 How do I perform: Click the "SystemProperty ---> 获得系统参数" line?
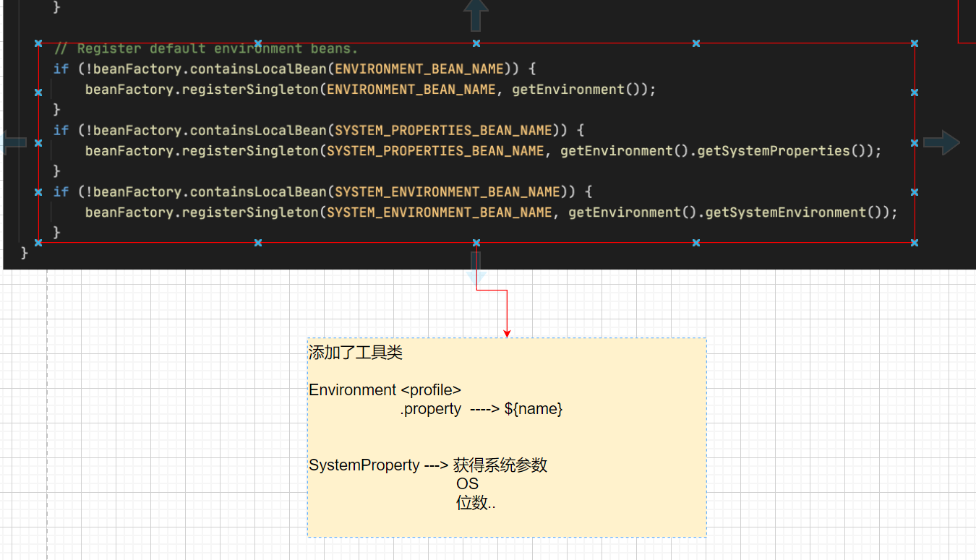428,465
